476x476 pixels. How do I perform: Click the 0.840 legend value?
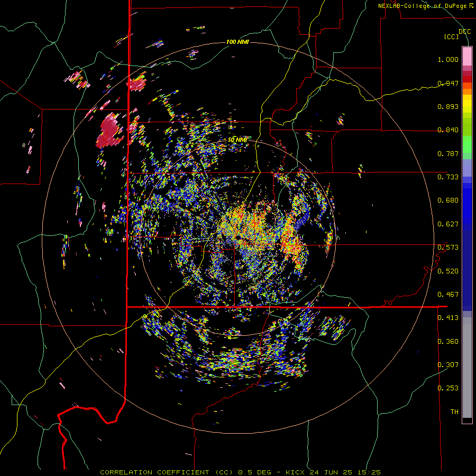tap(448, 130)
